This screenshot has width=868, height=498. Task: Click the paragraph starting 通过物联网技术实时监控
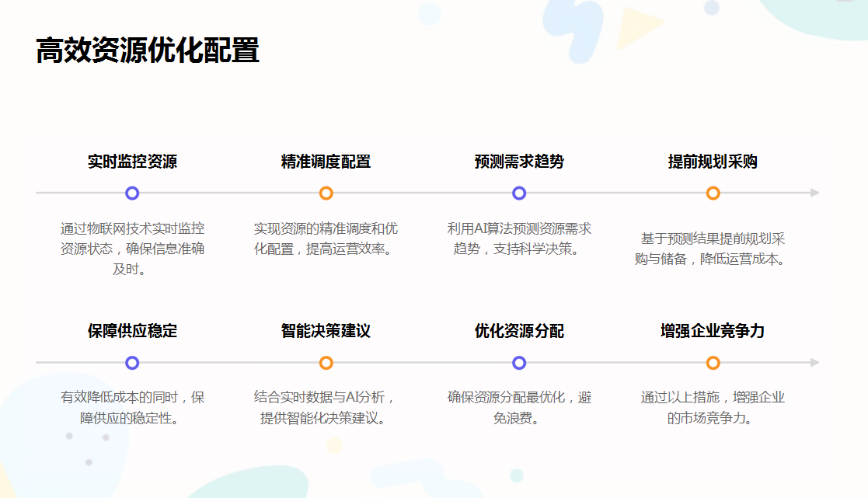coord(132,249)
